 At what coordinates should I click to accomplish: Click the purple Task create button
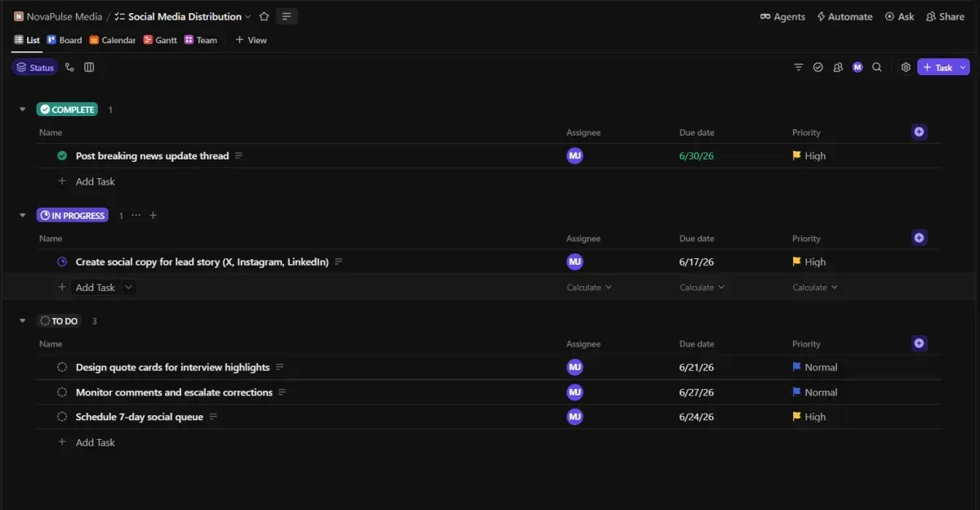pos(937,68)
